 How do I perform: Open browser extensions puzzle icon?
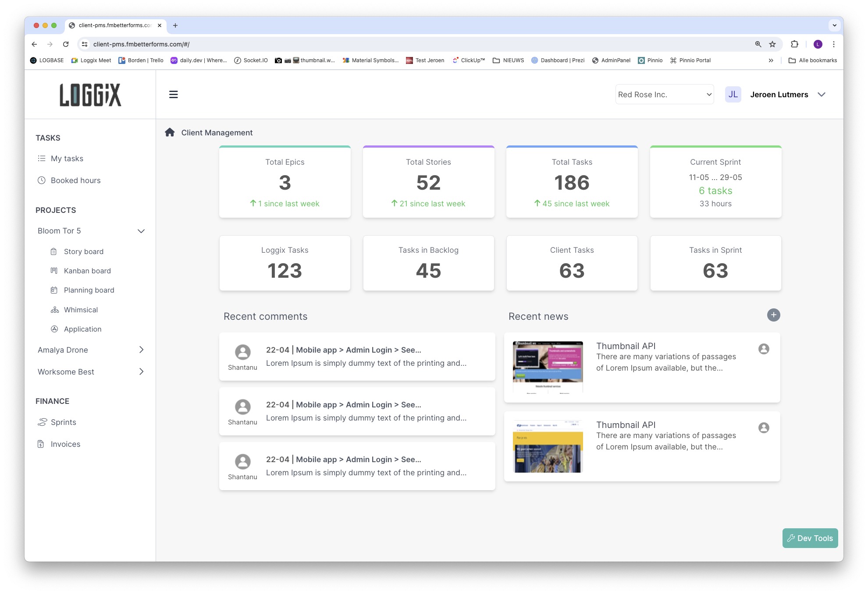tap(794, 44)
